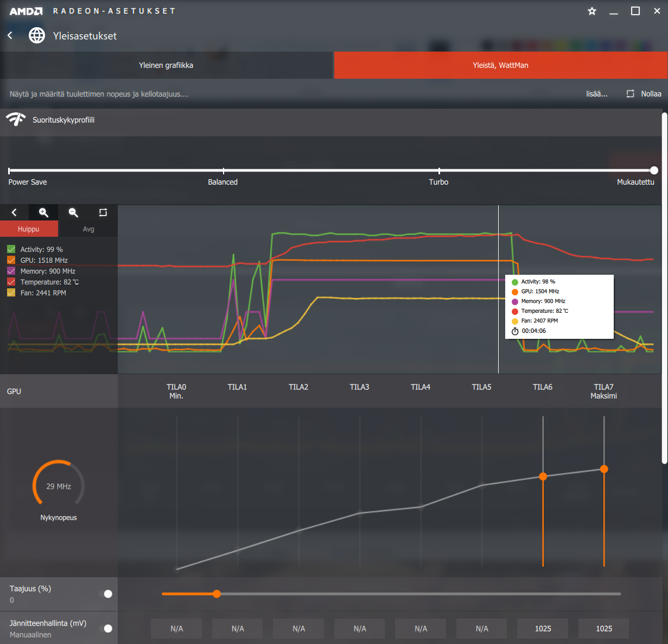Toggle the Memory graph checkbox
This screenshot has height=644, width=668.
11,271
